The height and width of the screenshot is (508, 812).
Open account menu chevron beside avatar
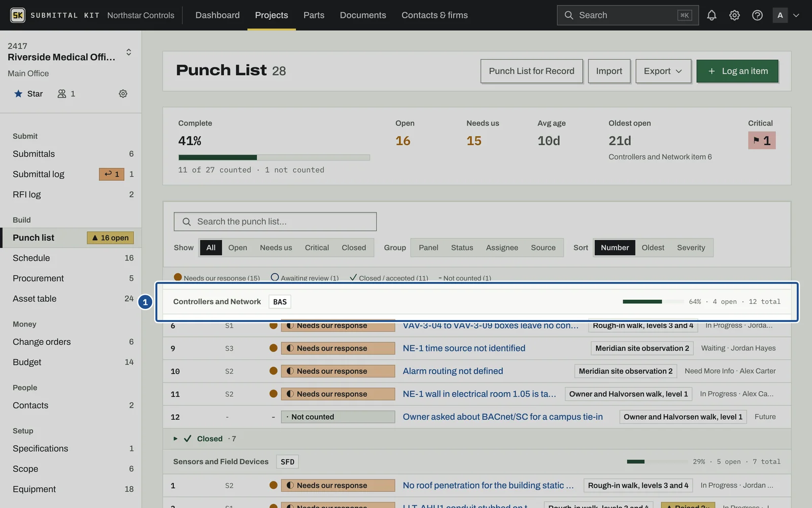coord(796,15)
